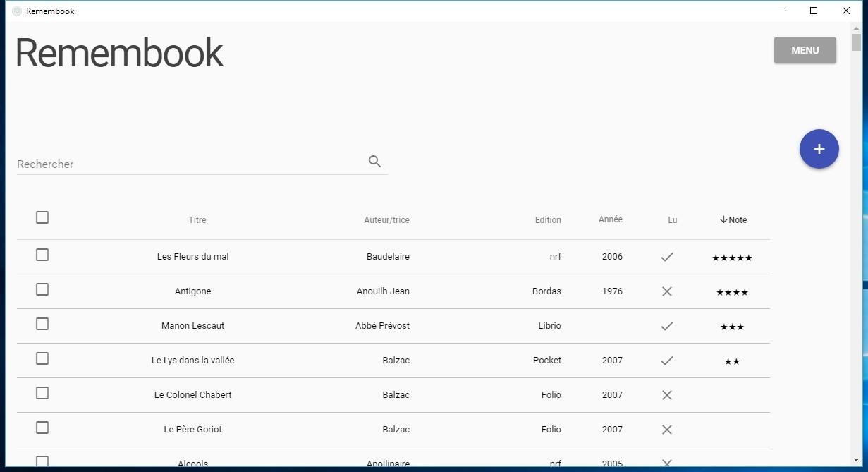
Task: Sort the list by the Titre column
Action: [x=197, y=219]
